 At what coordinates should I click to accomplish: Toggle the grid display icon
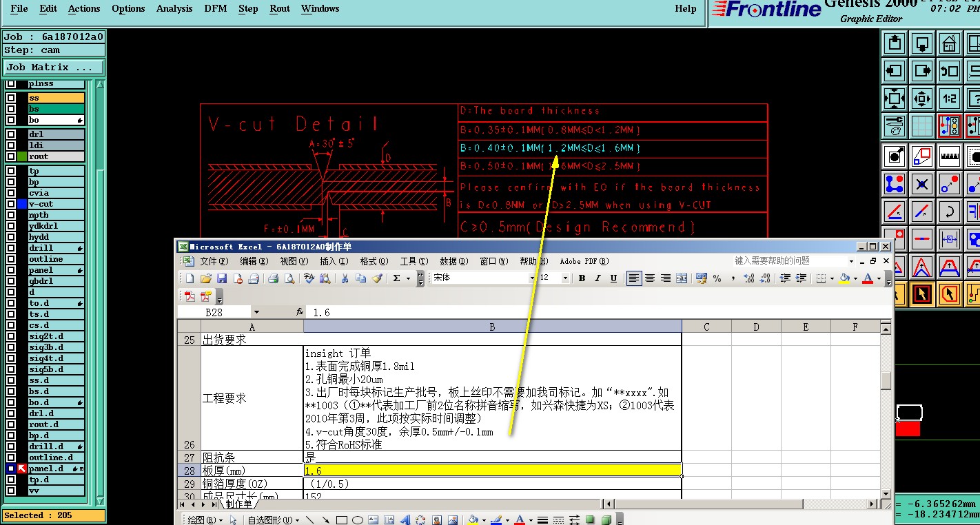point(922,126)
